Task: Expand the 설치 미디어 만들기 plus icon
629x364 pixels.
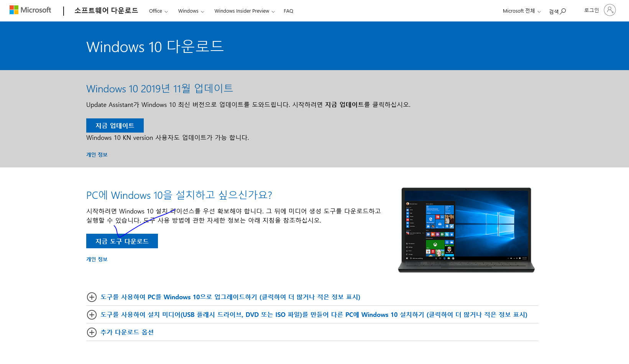Action: (92, 315)
